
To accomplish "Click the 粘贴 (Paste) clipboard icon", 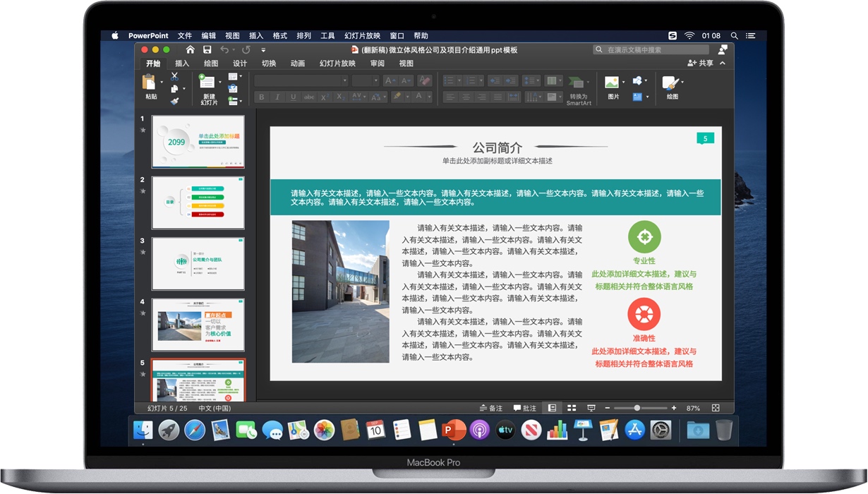I will 148,82.
